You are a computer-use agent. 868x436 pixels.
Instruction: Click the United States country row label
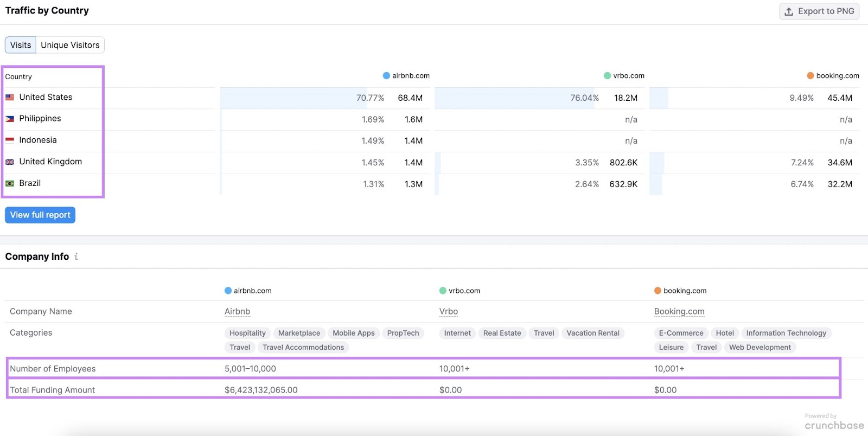click(x=46, y=97)
